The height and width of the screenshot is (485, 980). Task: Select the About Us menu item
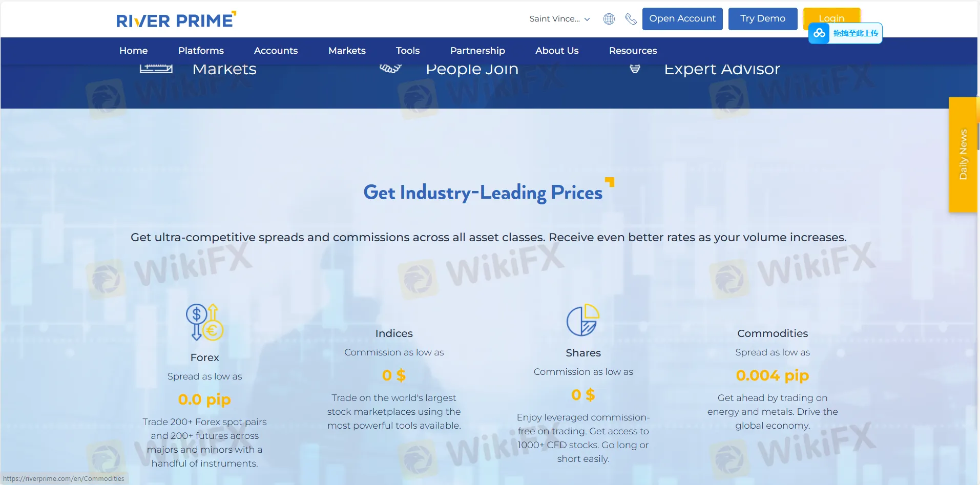[557, 51]
